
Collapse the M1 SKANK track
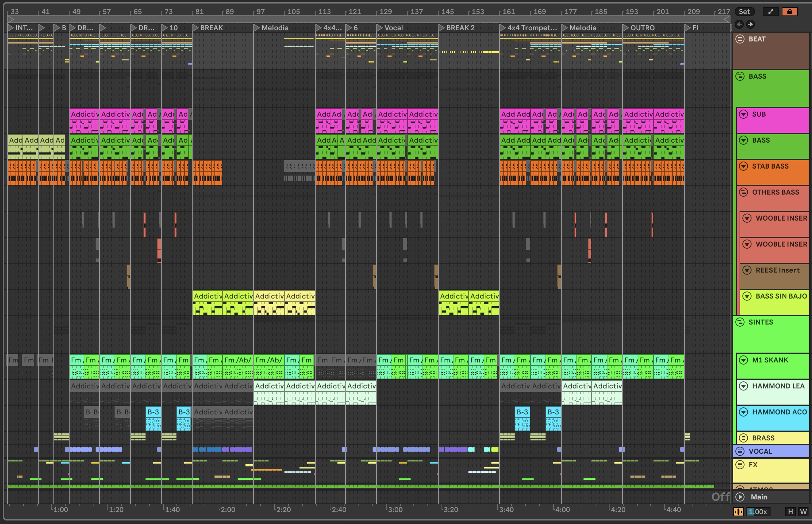point(743,360)
